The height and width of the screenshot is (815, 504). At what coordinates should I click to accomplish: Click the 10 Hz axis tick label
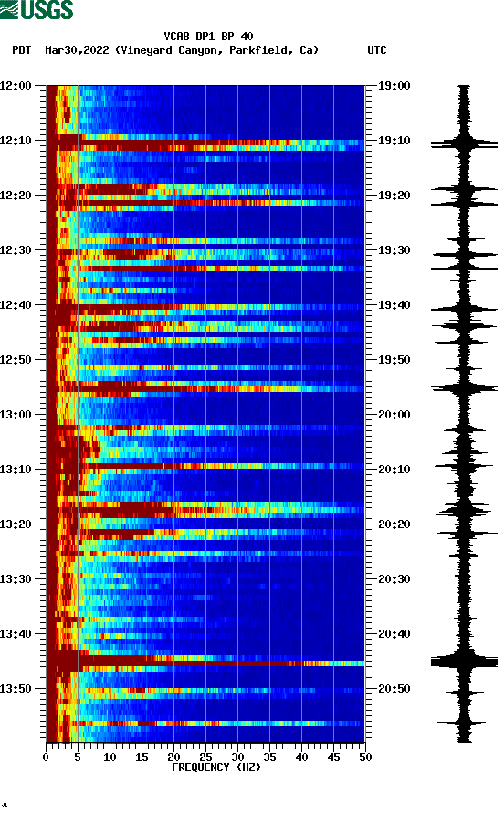point(110,757)
